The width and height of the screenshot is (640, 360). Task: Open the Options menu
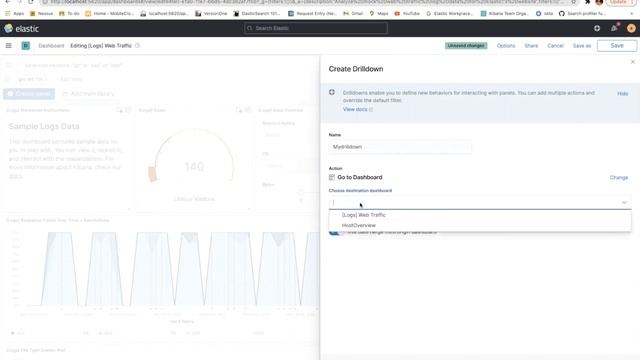506,46
